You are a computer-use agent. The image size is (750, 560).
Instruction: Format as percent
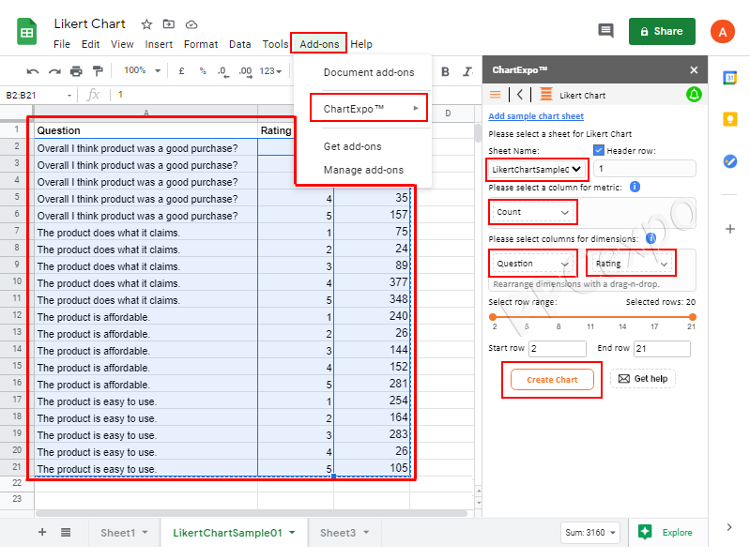(x=203, y=70)
